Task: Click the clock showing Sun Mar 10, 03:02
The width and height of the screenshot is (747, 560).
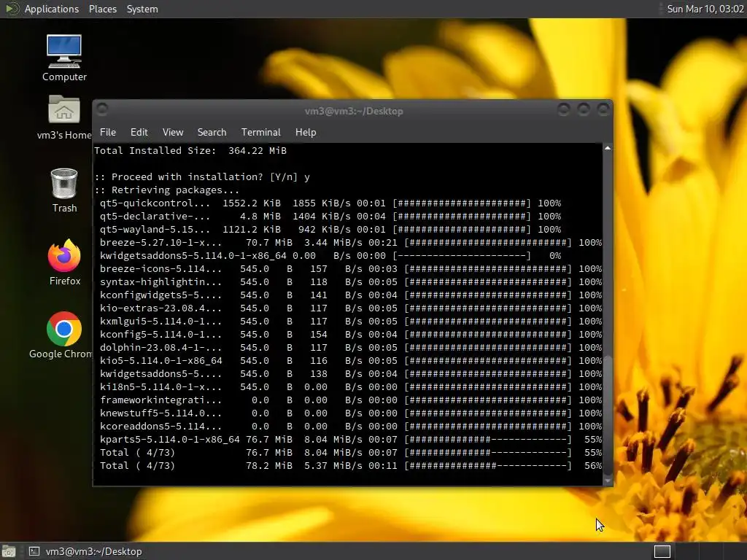Action: 705,9
